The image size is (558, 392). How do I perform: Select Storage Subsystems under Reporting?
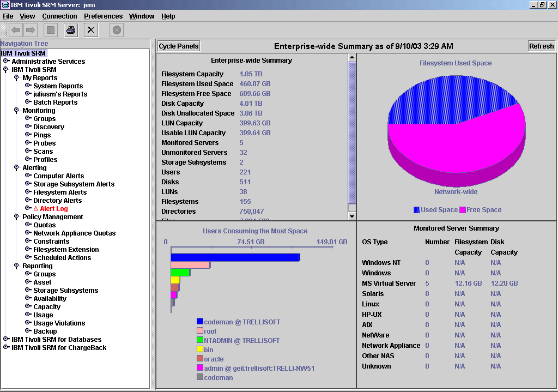[66, 291]
